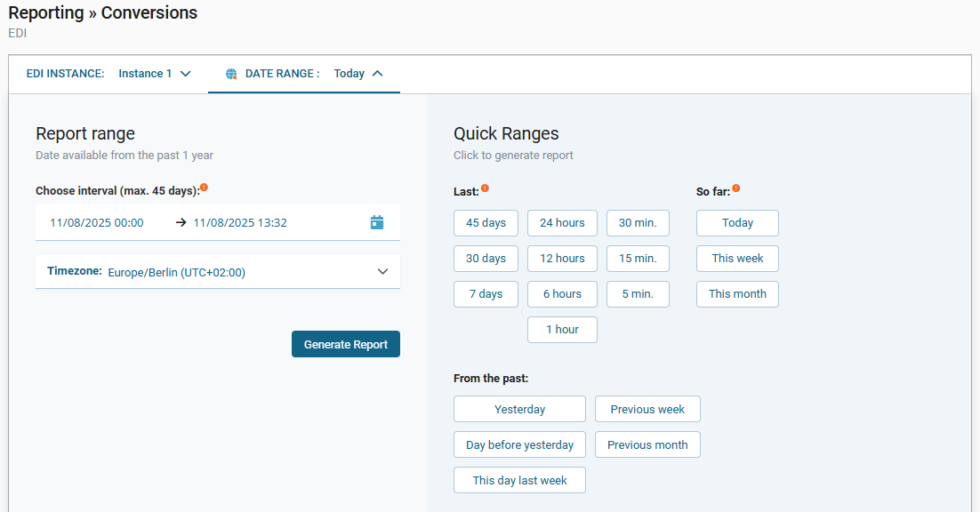Click the info icon beside So far
The height and width of the screenshot is (512, 980).
pos(735,188)
